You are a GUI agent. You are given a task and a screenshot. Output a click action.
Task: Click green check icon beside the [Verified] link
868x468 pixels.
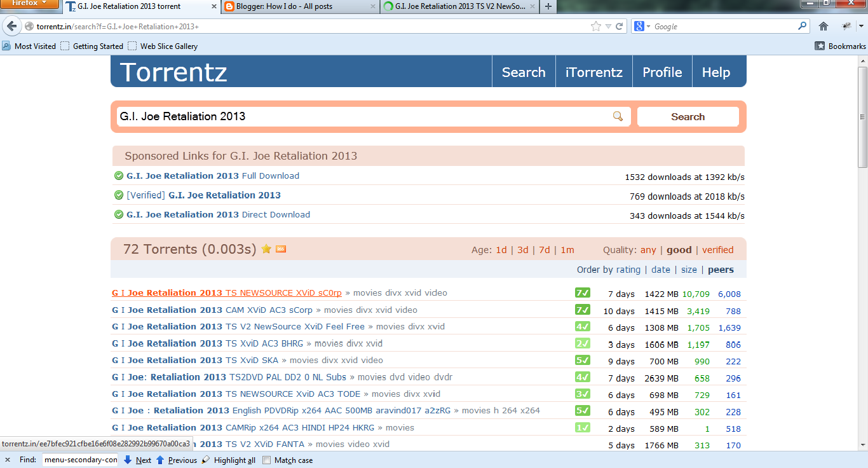point(118,195)
